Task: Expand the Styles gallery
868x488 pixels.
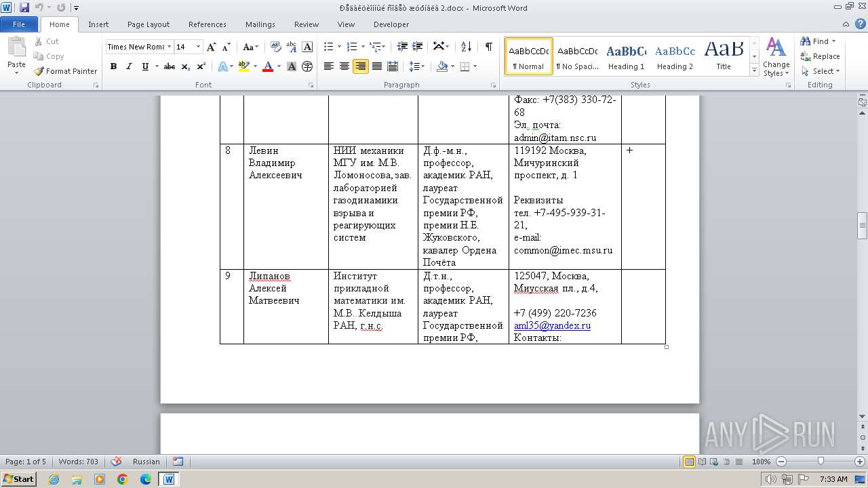Action: [x=754, y=70]
